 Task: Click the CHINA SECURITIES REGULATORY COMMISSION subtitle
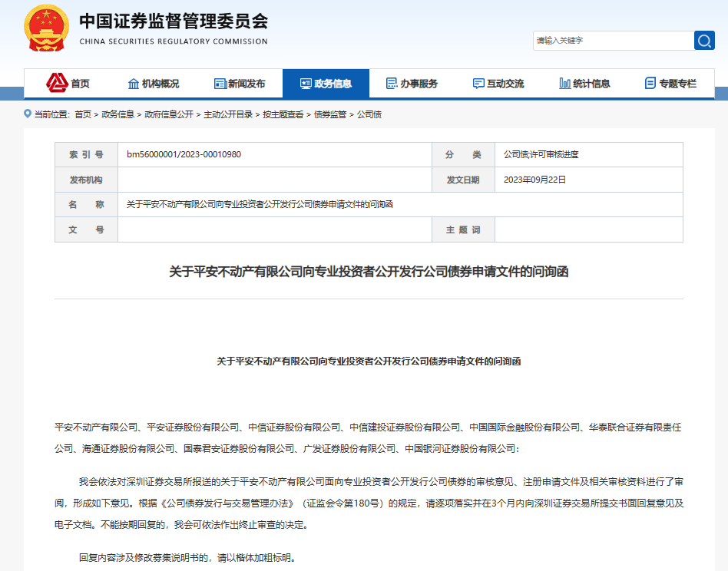pyautogui.click(x=174, y=41)
